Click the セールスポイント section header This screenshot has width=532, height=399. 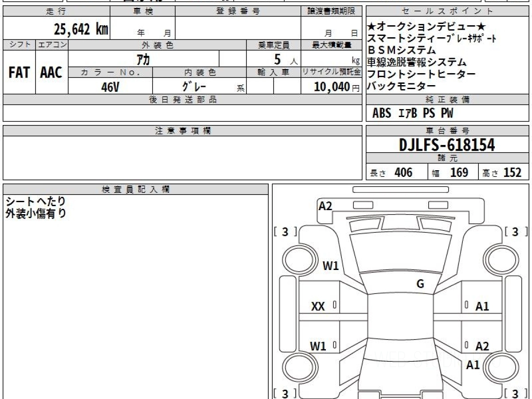click(447, 12)
